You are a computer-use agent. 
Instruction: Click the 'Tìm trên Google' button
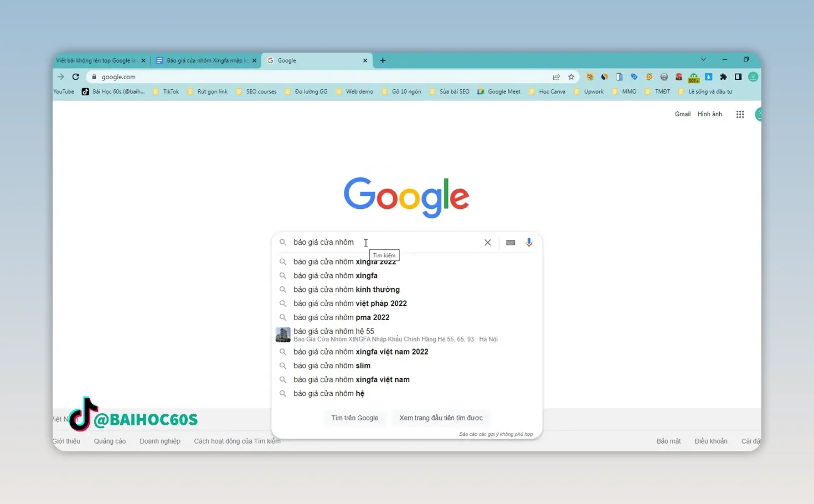click(355, 418)
